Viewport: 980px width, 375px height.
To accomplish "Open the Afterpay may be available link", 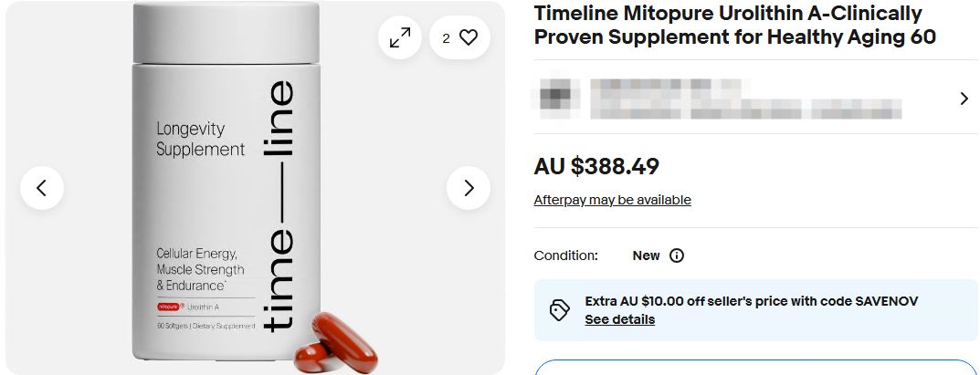I will pyautogui.click(x=612, y=200).
